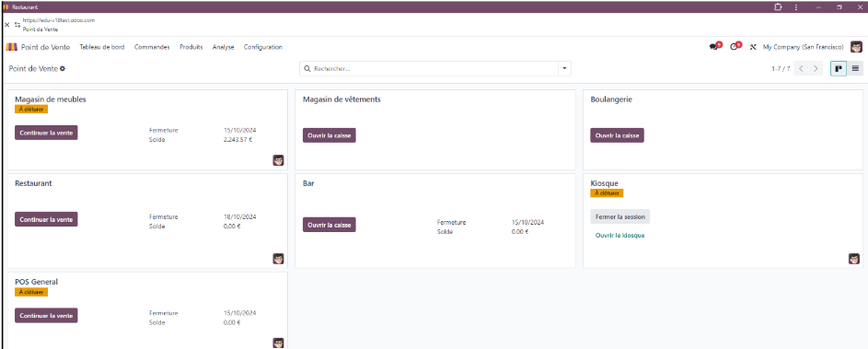Screen dimensions: 868x349
Task: Click the user avatar on the Magasin de meubles card
Action: tap(279, 160)
